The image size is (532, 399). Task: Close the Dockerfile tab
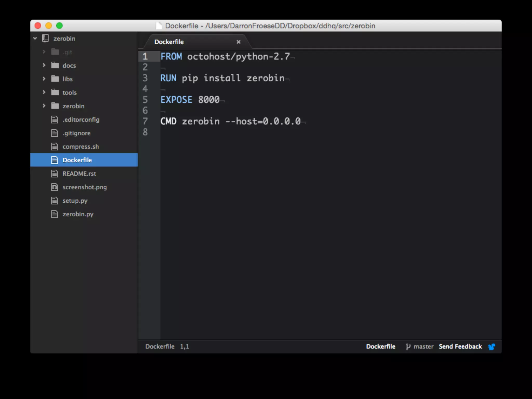238,42
